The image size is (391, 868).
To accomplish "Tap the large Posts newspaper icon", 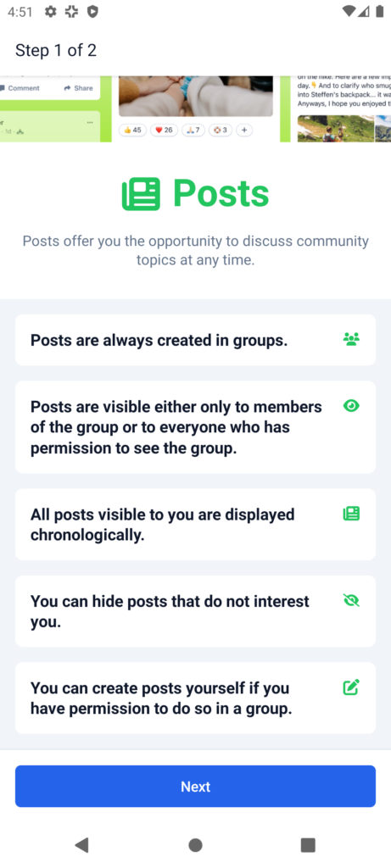I will click(142, 194).
